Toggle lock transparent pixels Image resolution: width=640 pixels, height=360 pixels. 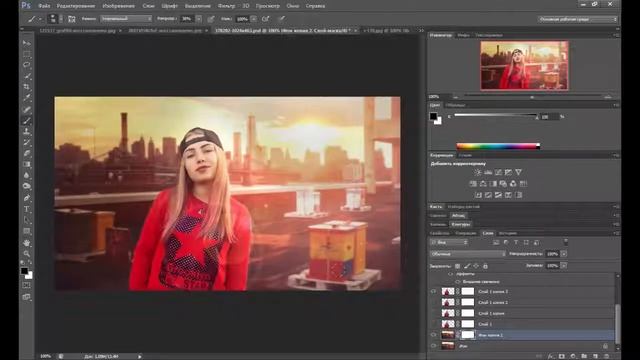coord(458,266)
